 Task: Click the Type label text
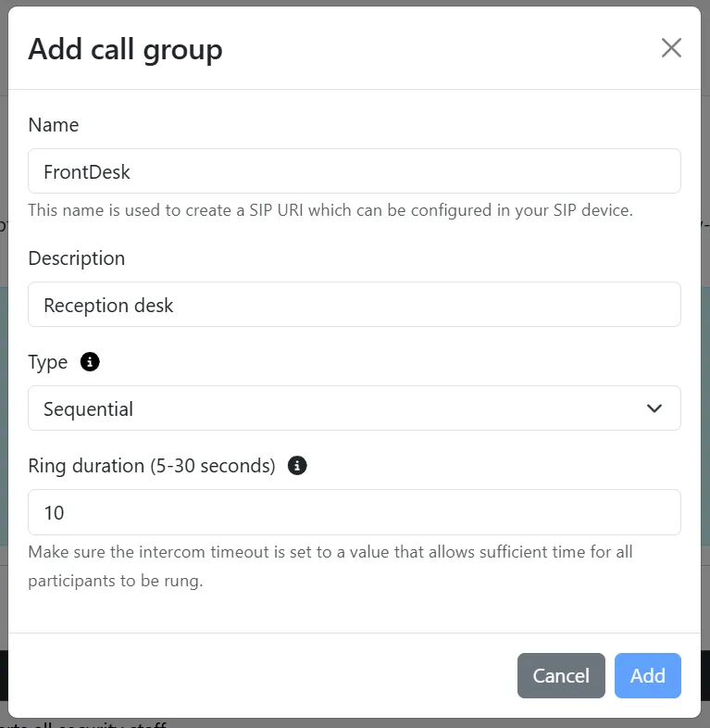pos(48,362)
